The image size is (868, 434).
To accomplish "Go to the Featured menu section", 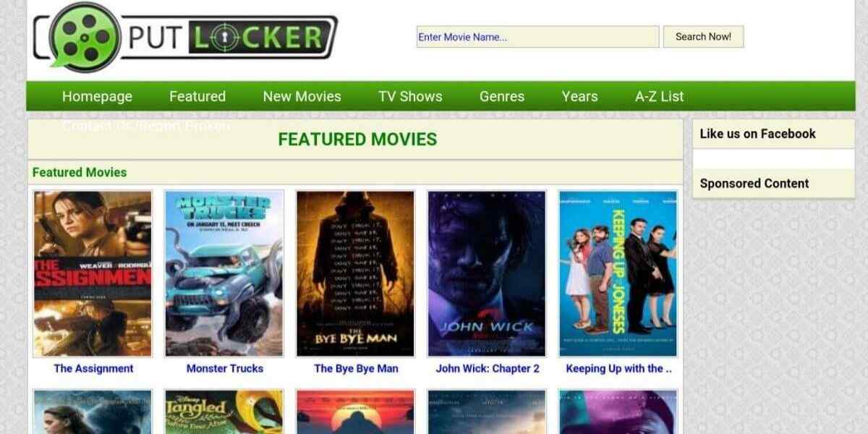I will (x=197, y=96).
